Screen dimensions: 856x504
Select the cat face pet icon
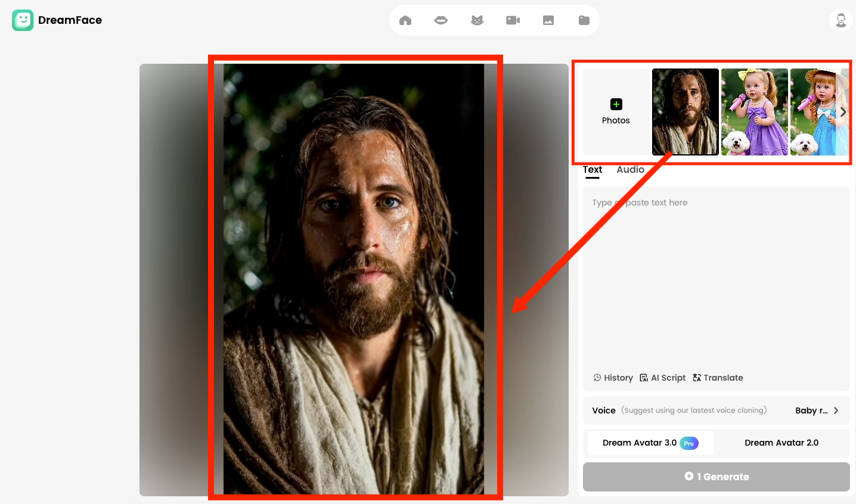477,20
